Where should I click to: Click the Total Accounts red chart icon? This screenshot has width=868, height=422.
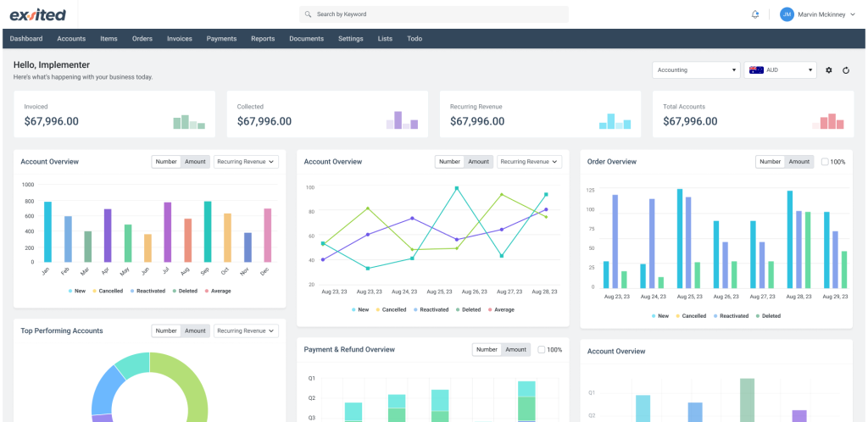tap(828, 121)
